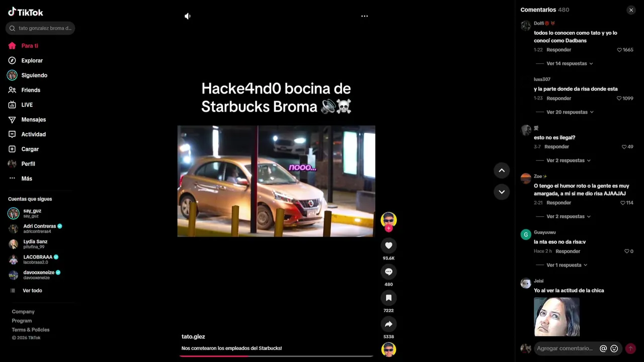Click the sound disc avatar
The image size is (644, 362).
tap(388, 349)
